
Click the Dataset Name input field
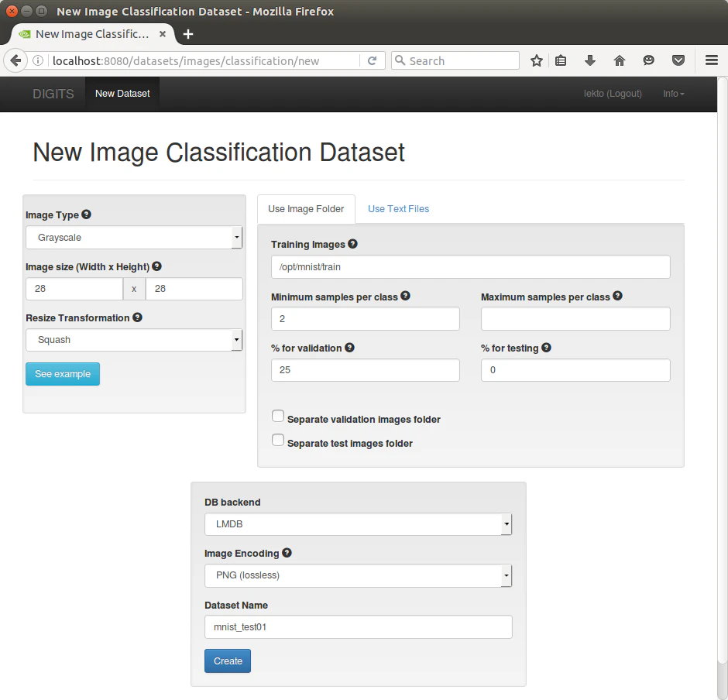coord(358,627)
